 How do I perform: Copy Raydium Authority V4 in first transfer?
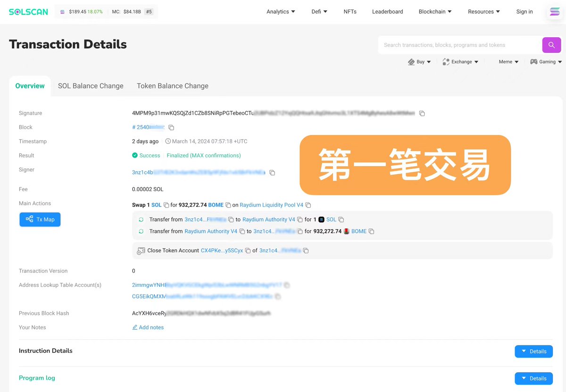click(300, 220)
